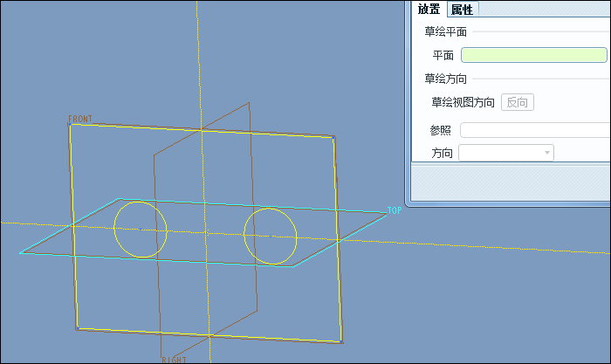This screenshot has height=364, width=611.
Task: Select the FRONT datum plane label
Action: tap(80, 119)
